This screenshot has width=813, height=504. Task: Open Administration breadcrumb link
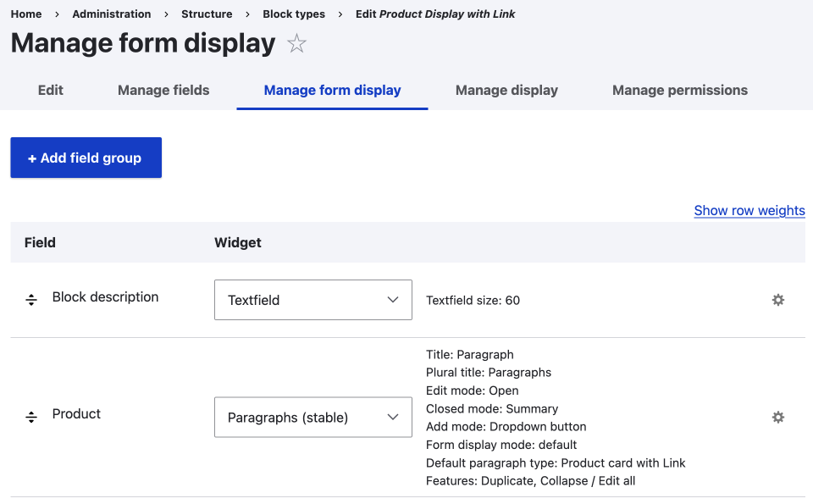112,14
